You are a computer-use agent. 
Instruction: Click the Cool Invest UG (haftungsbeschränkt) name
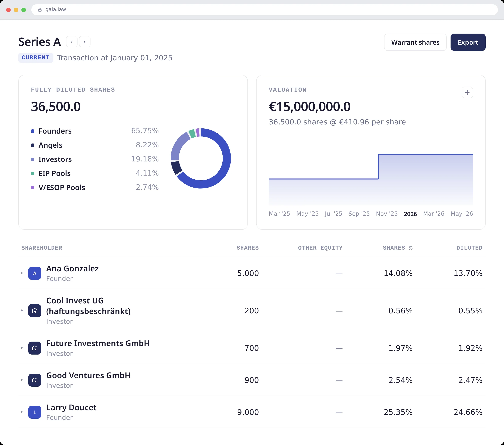pyautogui.click(x=88, y=306)
